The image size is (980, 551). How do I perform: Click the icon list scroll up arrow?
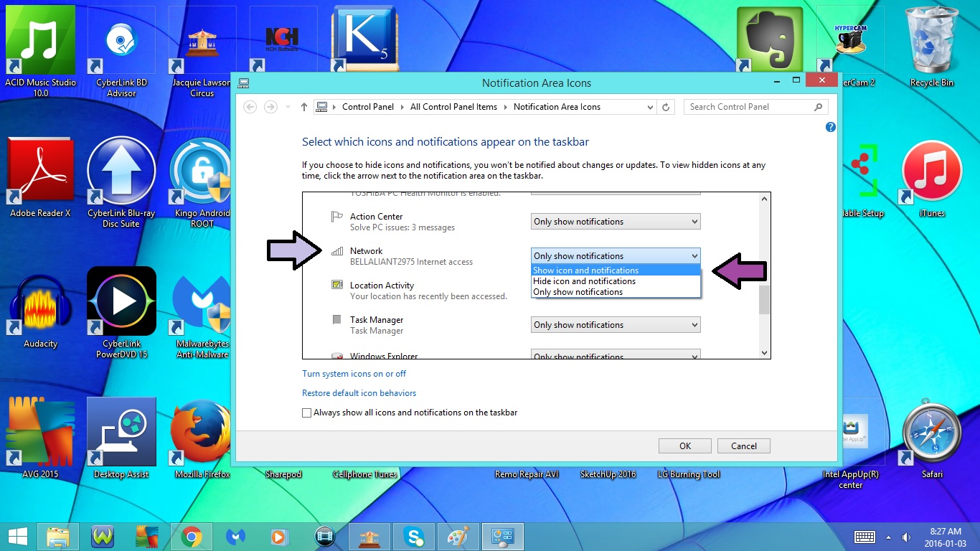pos(764,199)
